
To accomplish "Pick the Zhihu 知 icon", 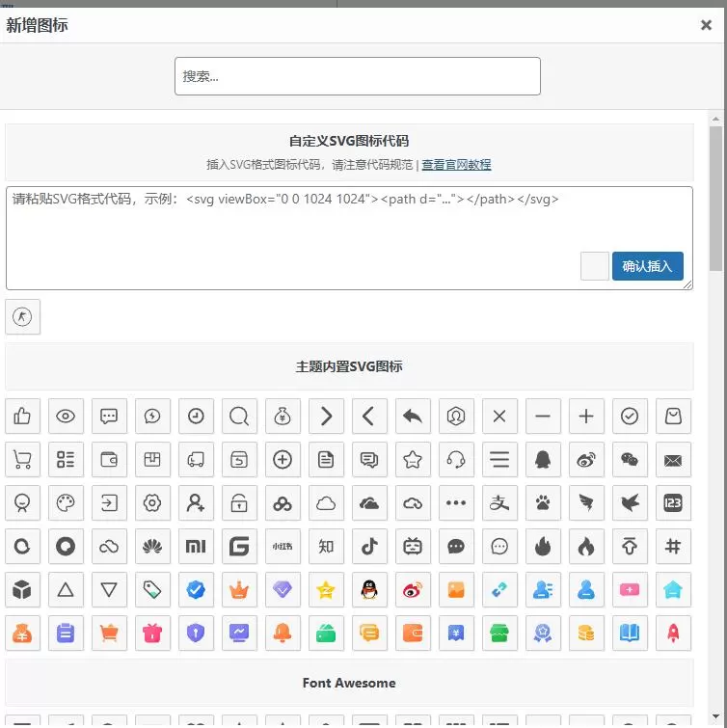I will 326,547.
